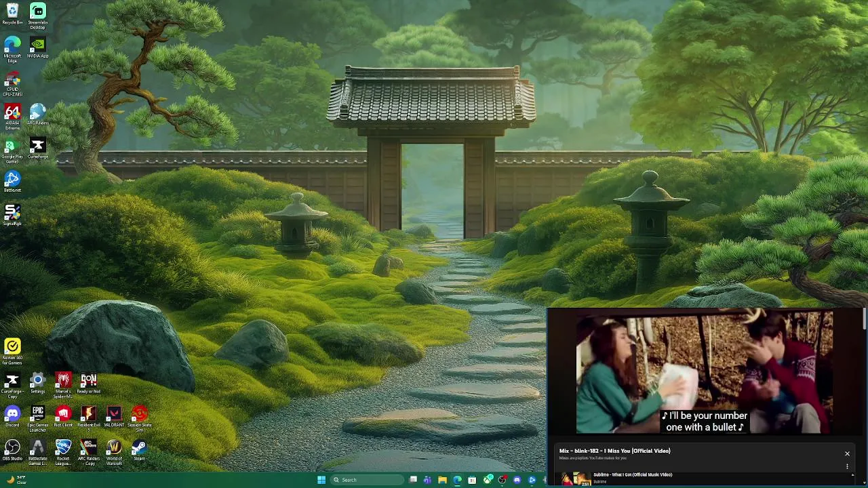Open Task View from the taskbar
Viewport: 868px width, 488px height.
tap(413, 480)
